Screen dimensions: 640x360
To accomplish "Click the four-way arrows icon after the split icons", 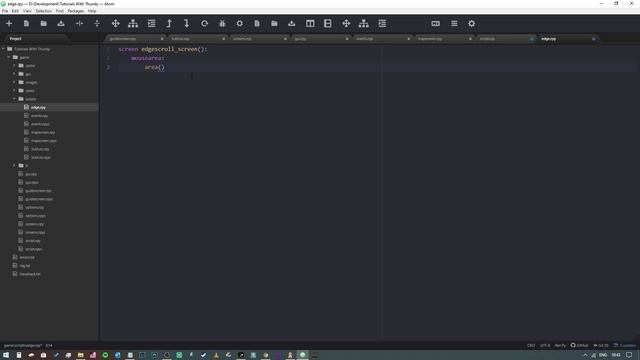I will [x=116, y=24].
